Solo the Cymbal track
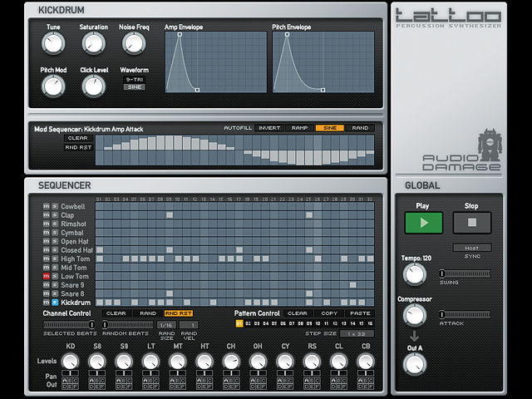The height and width of the screenshot is (399, 532). pyautogui.click(x=55, y=233)
